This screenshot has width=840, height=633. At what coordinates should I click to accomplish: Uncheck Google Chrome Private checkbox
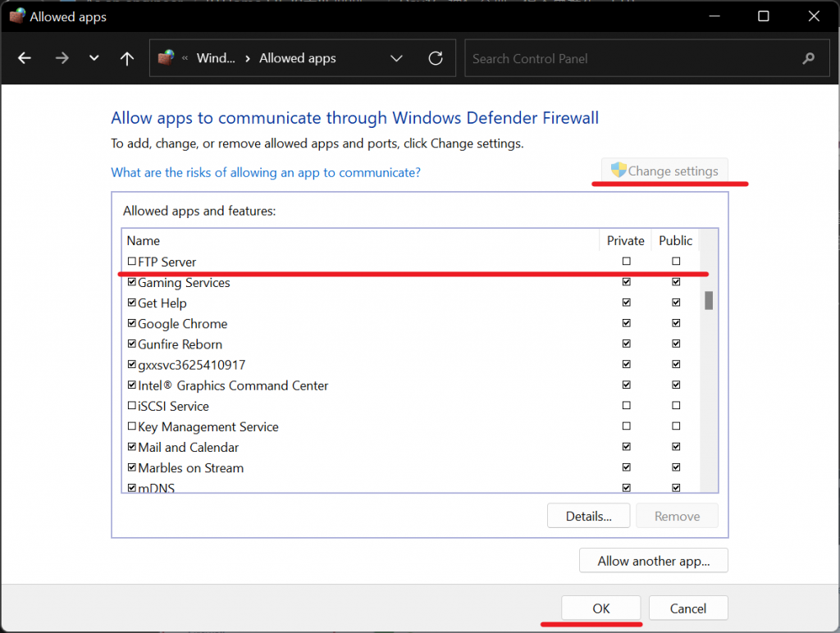click(626, 323)
